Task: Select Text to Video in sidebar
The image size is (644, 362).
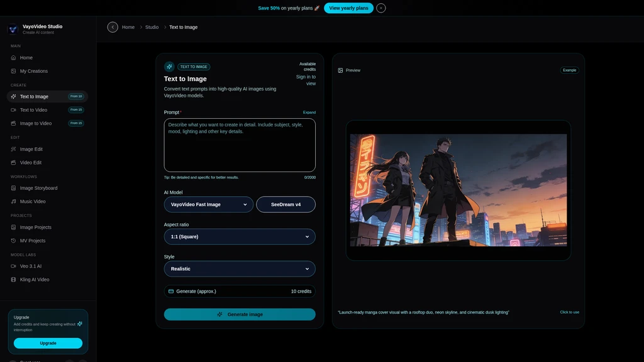Action: 47,110
